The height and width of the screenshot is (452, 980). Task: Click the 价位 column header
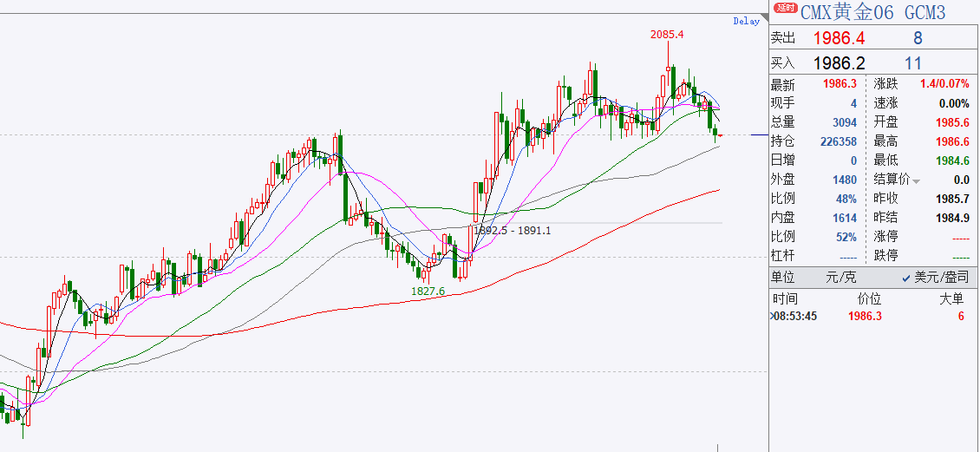click(x=871, y=298)
